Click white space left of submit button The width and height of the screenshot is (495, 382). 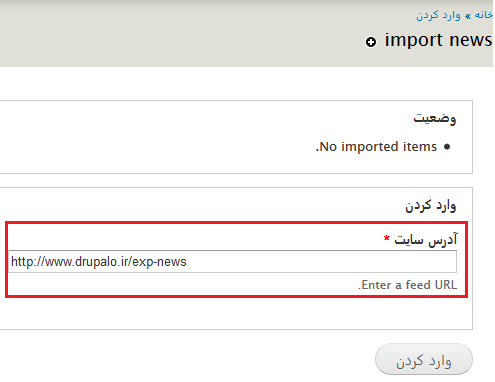[x=187, y=359]
